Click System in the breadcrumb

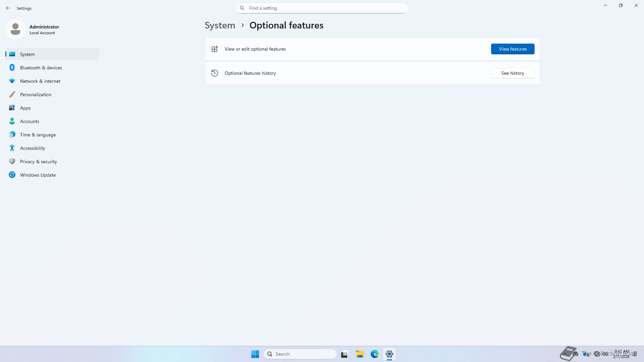tap(220, 25)
